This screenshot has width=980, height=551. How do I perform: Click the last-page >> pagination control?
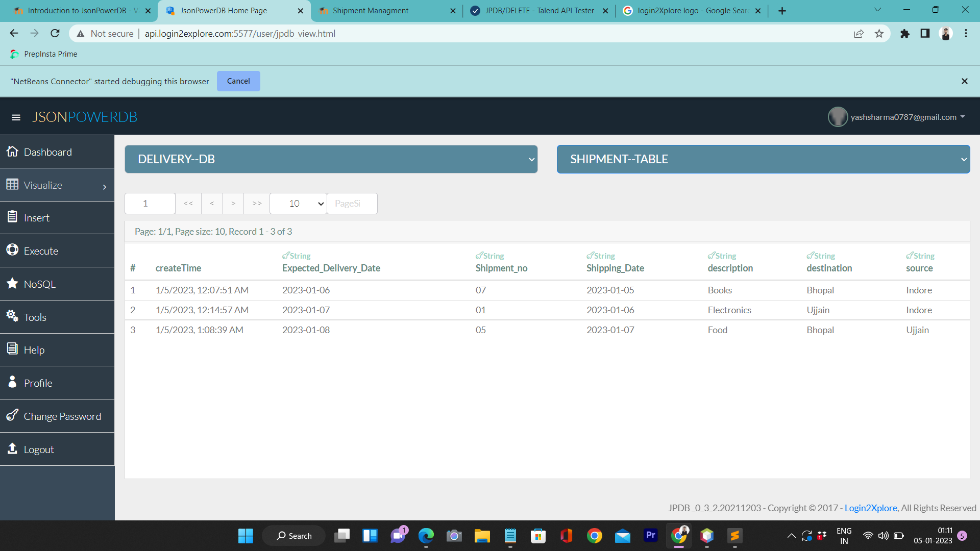[256, 203]
